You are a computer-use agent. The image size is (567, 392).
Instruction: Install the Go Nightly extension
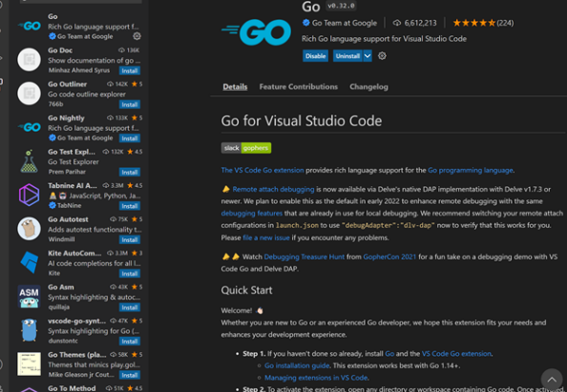(130, 138)
